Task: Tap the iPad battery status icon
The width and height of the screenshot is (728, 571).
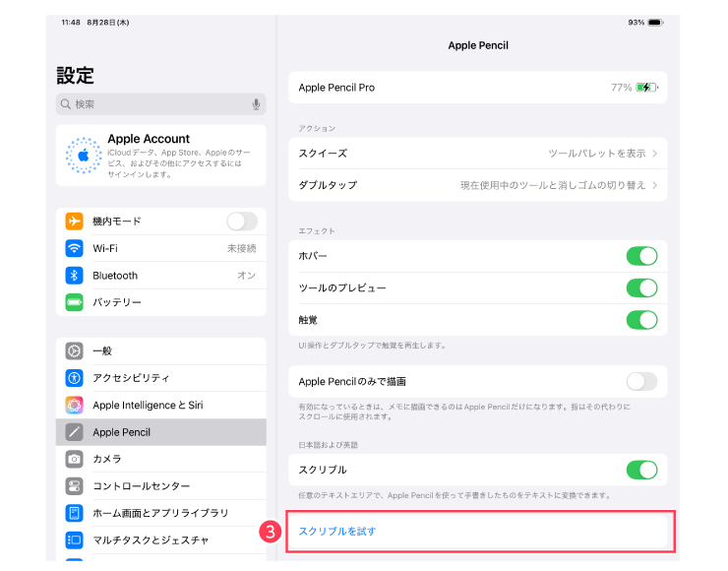Action: [655, 23]
